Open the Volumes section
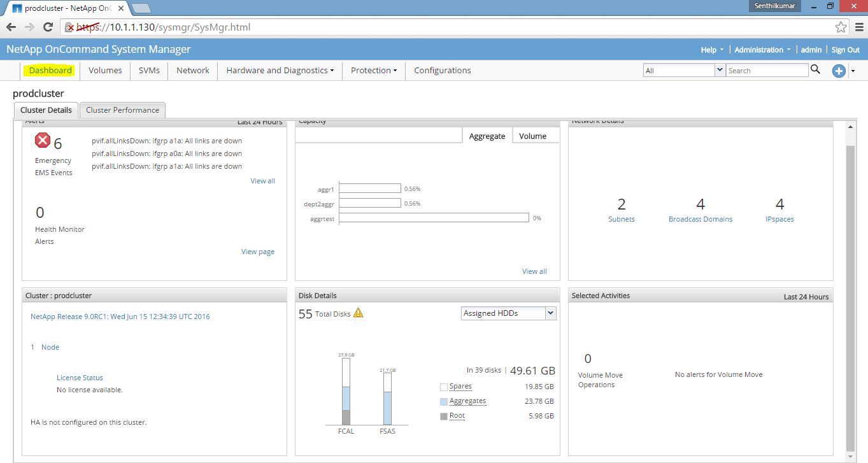 pyautogui.click(x=105, y=70)
